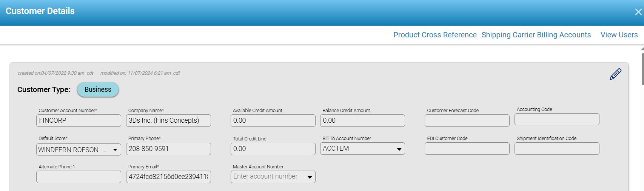Viewport: 644px width, 191px height.
Task: Select the Alternate Phone 1 field
Action: [x=79, y=177]
